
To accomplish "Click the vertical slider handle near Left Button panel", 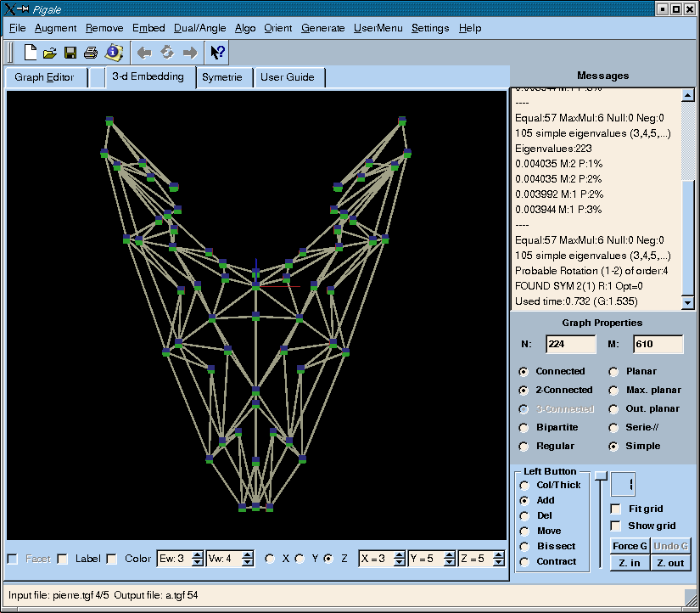I will pos(601,475).
